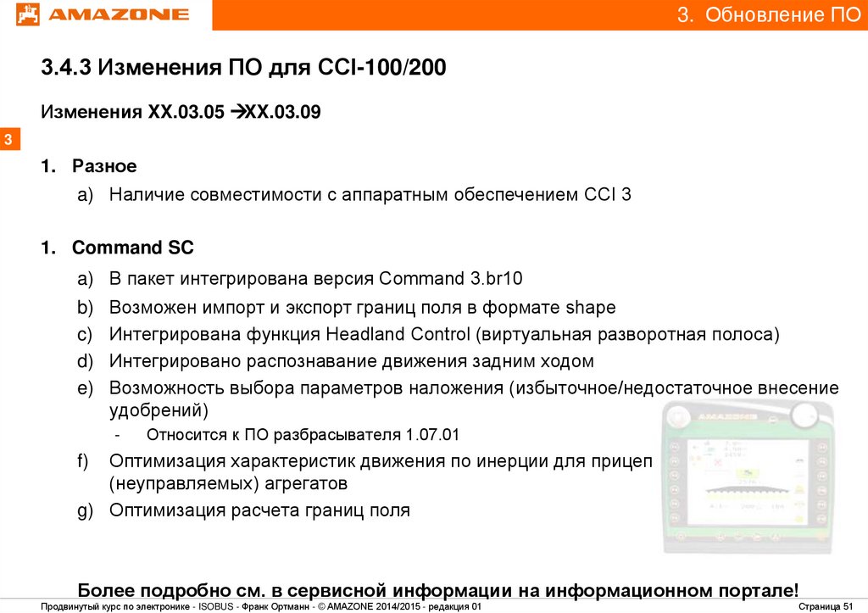
Task: Click subtitle 'Изменения XX.03.05 → XX.03.09'
Action: click(181, 112)
